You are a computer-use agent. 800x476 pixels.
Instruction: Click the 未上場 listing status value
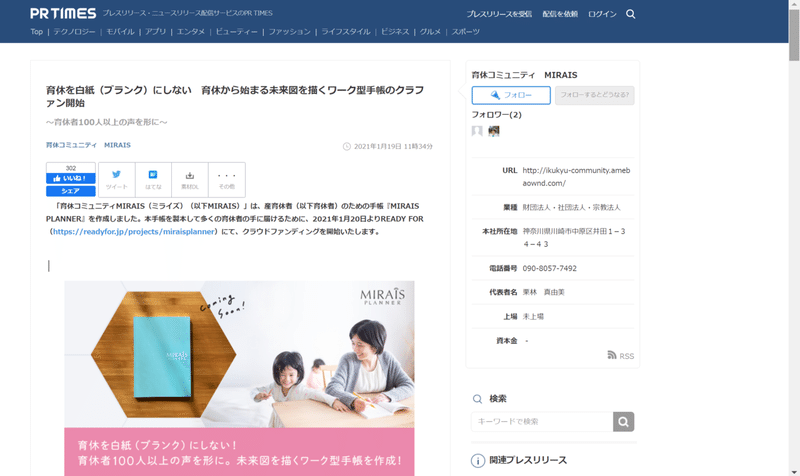533,317
